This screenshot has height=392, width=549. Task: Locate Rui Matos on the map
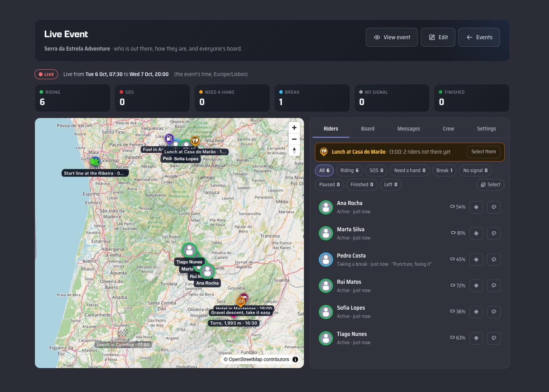point(476,286)
